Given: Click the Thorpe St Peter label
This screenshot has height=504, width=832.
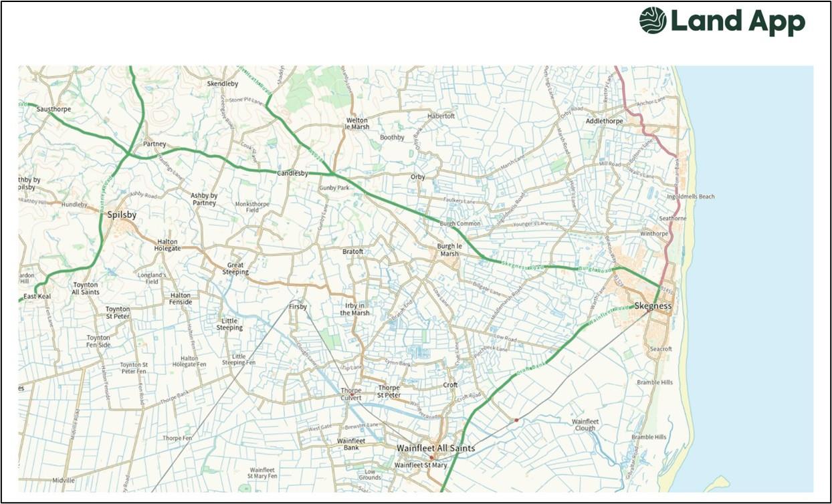Looking at the screenshot, I should [x=389, y=391].
